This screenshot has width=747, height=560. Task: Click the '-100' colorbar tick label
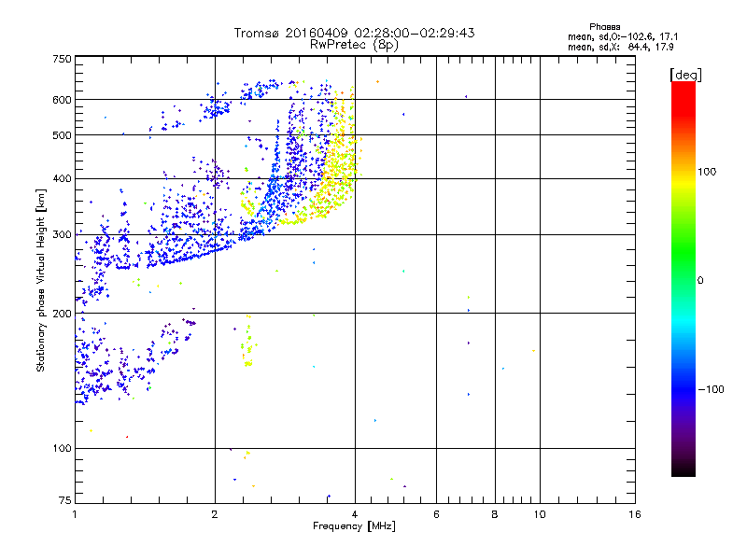pos(712,389)
